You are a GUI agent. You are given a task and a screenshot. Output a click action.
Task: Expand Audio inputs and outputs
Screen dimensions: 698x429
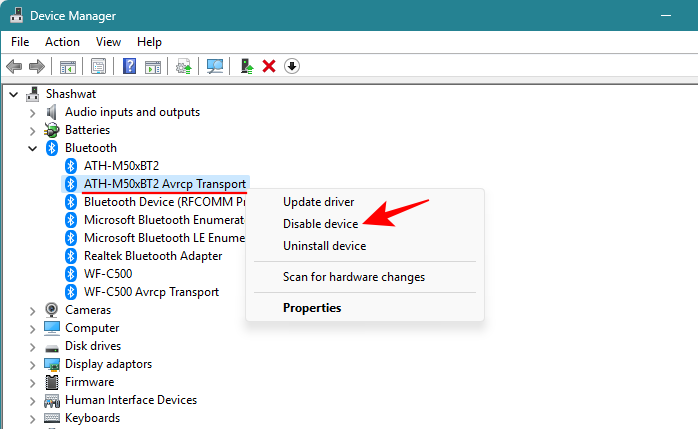tap(32, 113)
